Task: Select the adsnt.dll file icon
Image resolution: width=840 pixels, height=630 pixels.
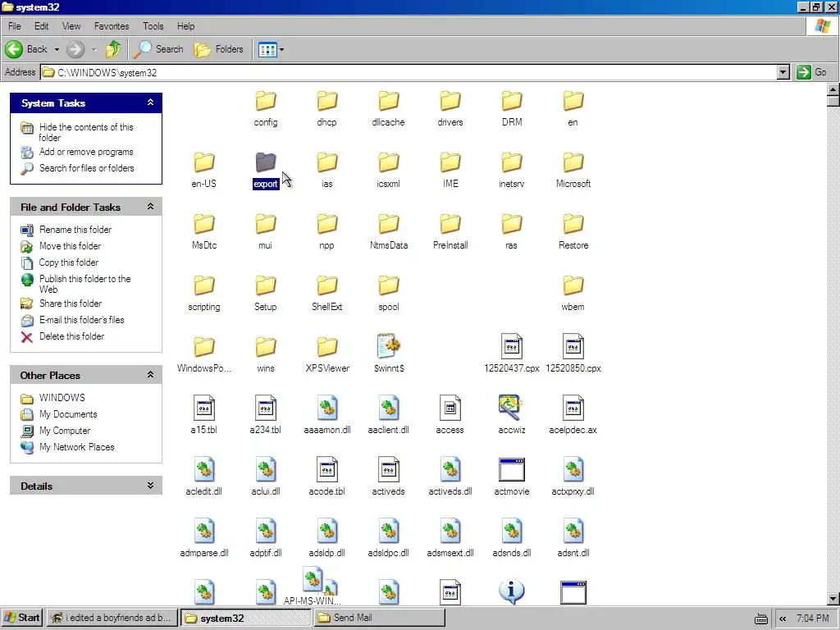Action: [573, 531]
